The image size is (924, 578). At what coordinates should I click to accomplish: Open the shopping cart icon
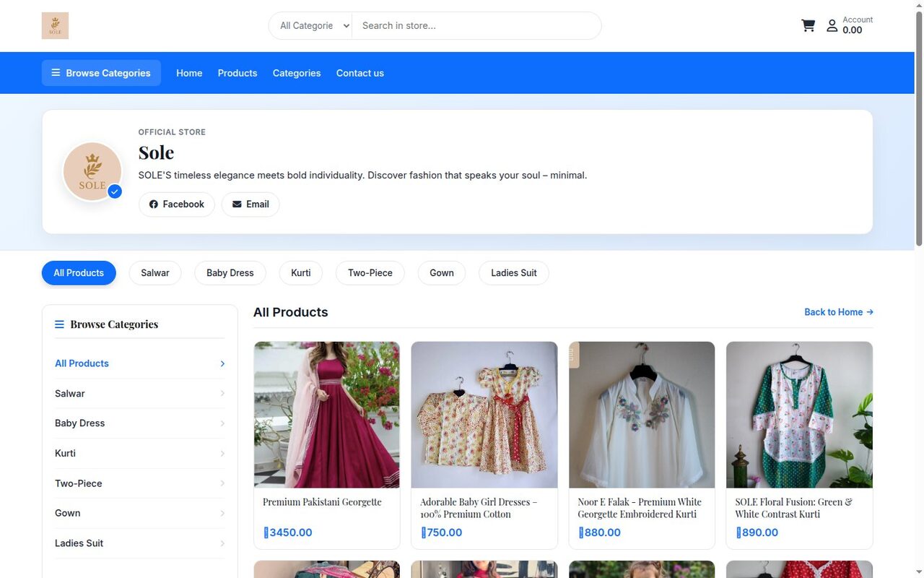point(808,26)
